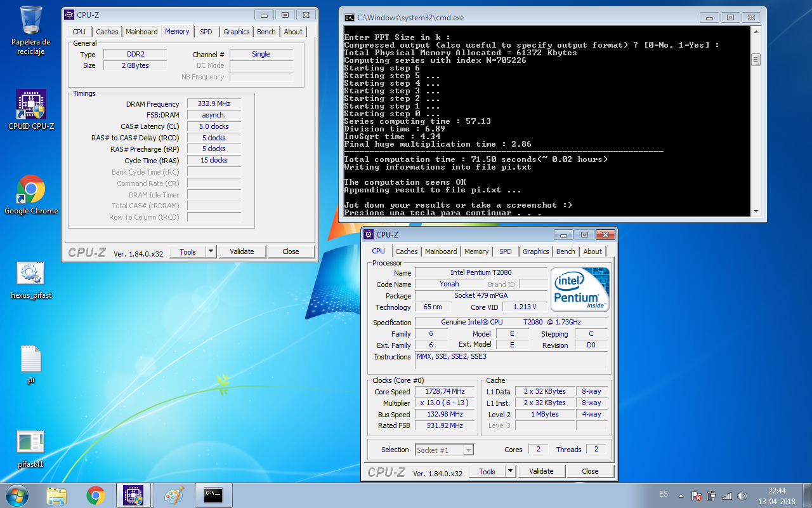Switch to SPD tab in CPU window
This screenshot has width=812, height=508.
(506, 251)
